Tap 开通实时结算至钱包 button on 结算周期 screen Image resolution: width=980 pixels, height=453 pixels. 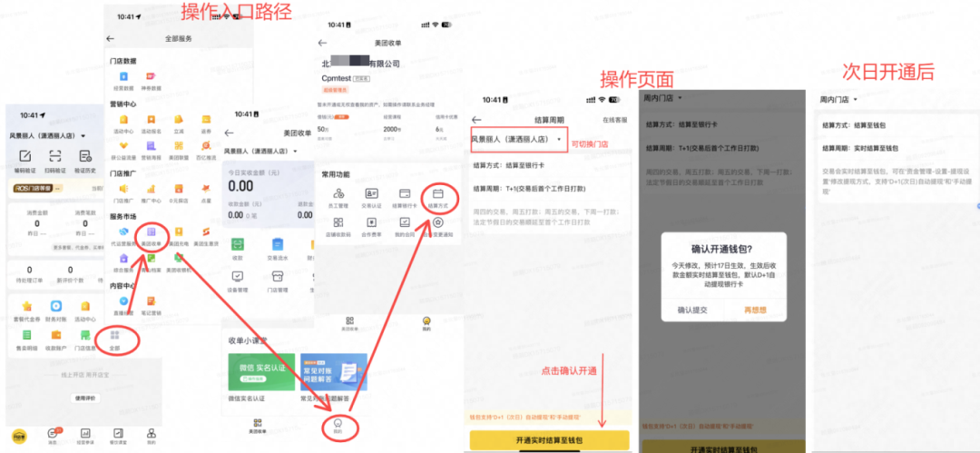[x=549, y=440]
